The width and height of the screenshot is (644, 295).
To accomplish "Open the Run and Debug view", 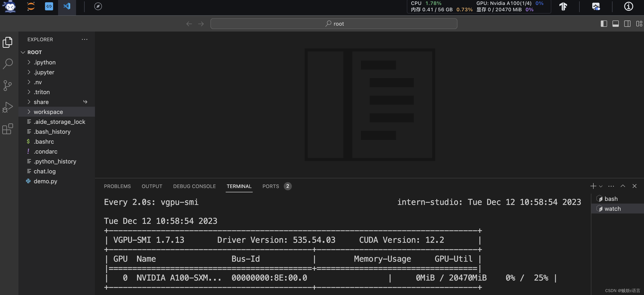I will (7, 107).
